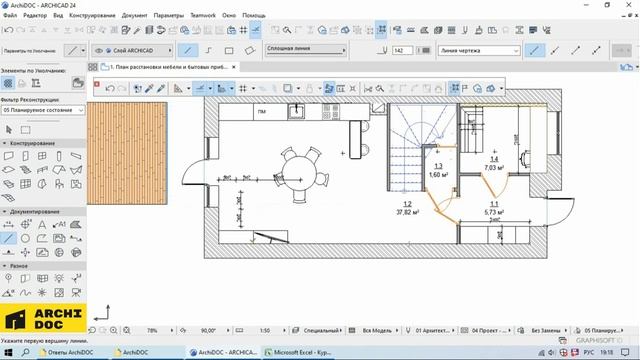Select the Polyline tool
640x360 pixels.
tap(42, 238)
